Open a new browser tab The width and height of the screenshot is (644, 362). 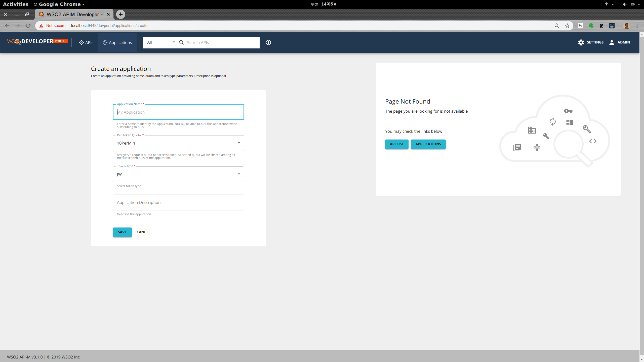[121, 14]
